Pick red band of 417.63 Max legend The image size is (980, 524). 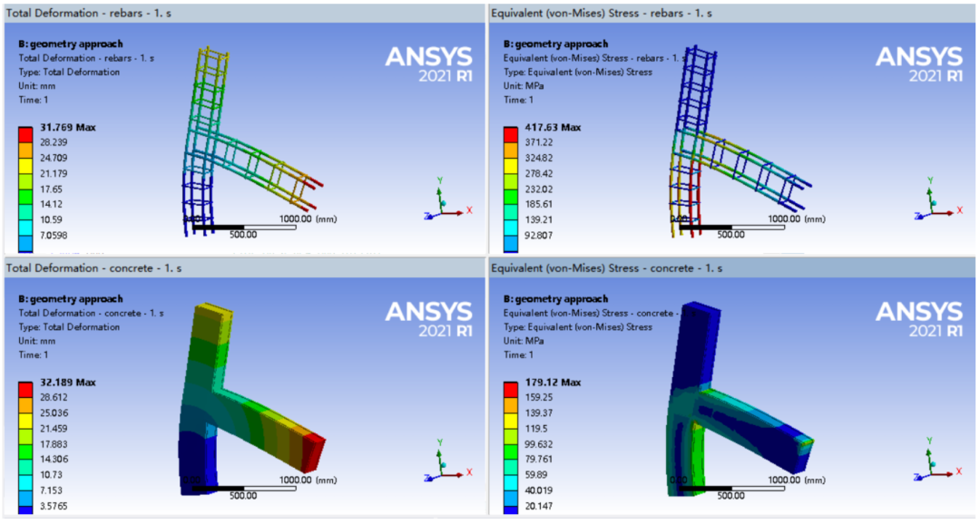click(x=510, y=135)
